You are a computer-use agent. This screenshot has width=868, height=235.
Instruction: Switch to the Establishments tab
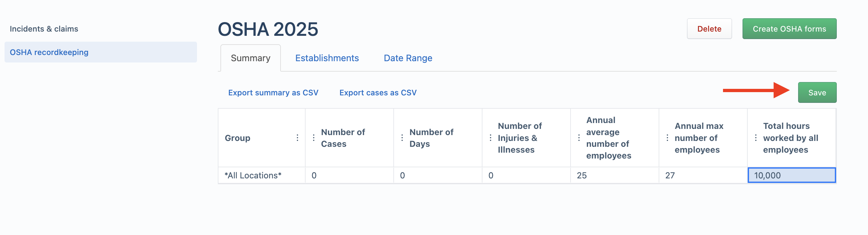pos(327,58)
